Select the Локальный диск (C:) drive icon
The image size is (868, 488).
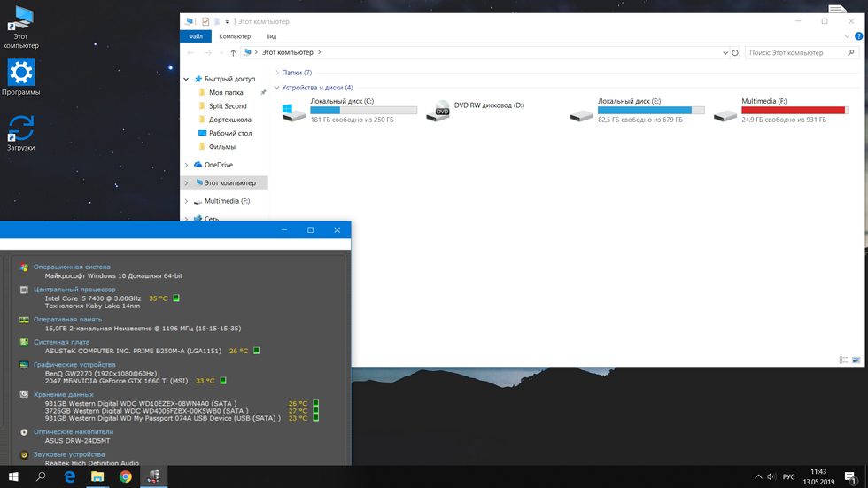coord(293,111)
